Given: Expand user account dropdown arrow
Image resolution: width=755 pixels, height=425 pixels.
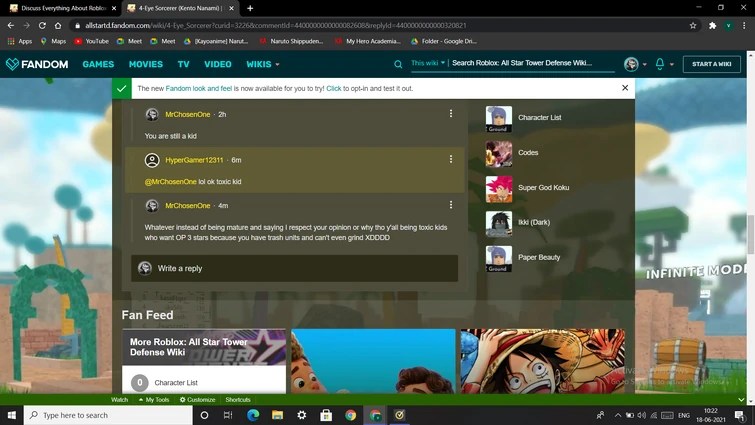Looking at the screenshot, I should (x=645, y=64).
